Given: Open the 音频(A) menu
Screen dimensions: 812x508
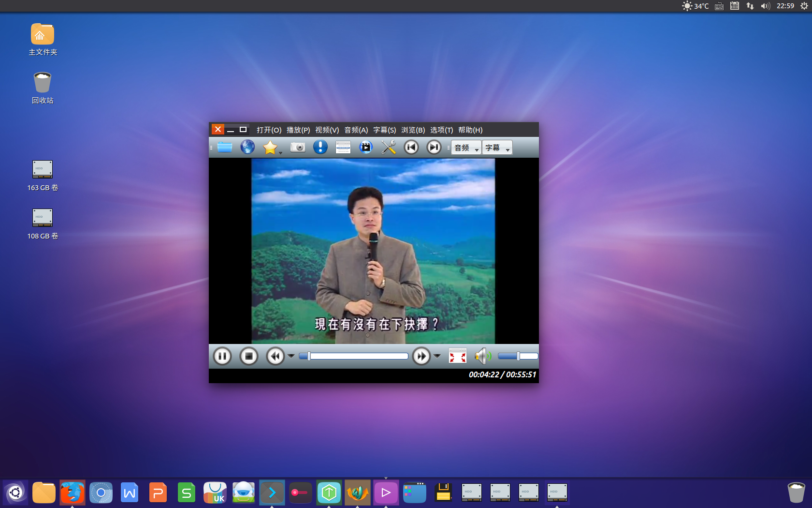Looking at the screenshot, I should click(x=356, y=130).
